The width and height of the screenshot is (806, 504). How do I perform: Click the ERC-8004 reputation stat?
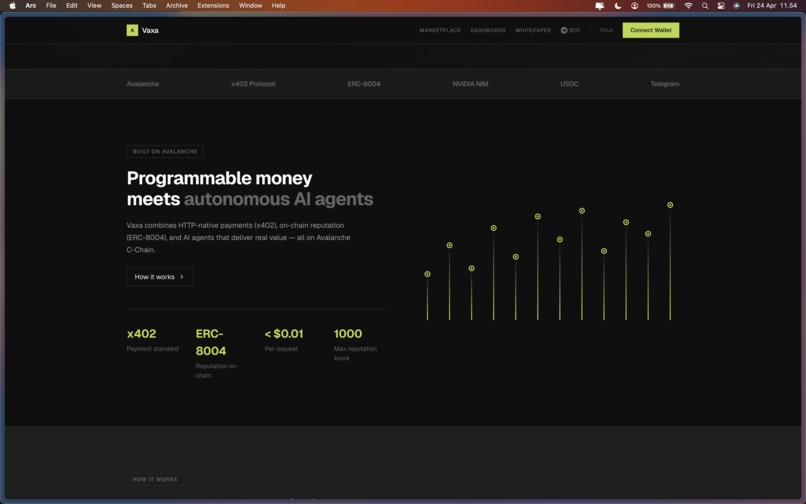[x=217, y=353]
